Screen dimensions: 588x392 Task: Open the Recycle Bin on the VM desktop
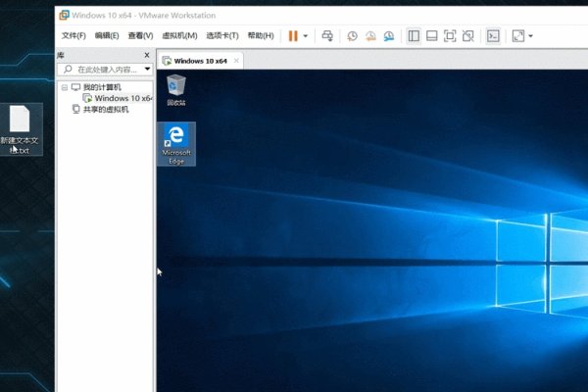point(176,88)
